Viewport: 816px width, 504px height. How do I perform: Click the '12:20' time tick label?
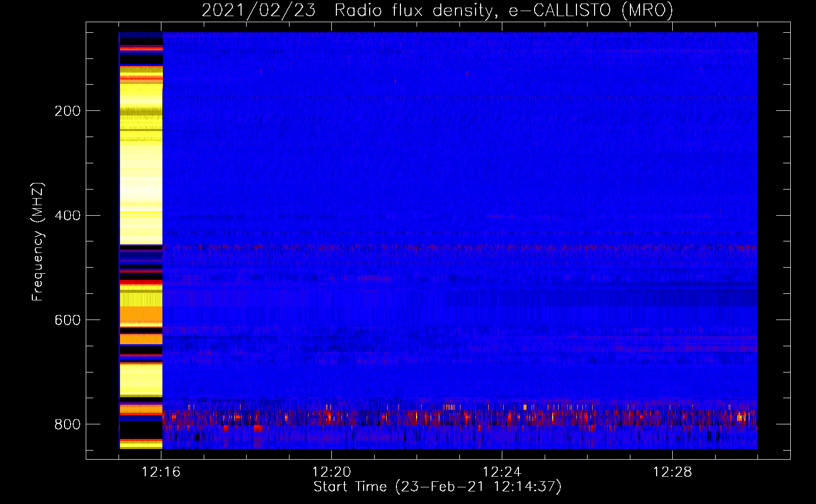pyautogui.click(x=331, y=472)
